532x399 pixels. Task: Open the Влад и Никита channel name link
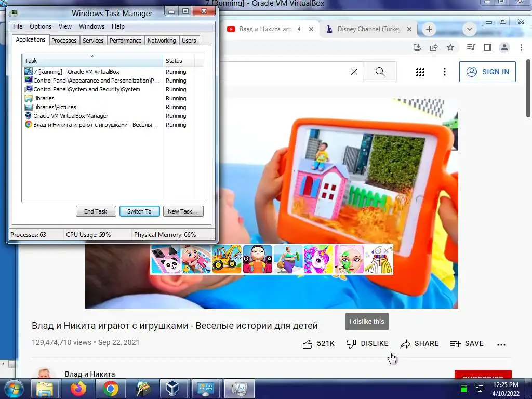(90, 374)
